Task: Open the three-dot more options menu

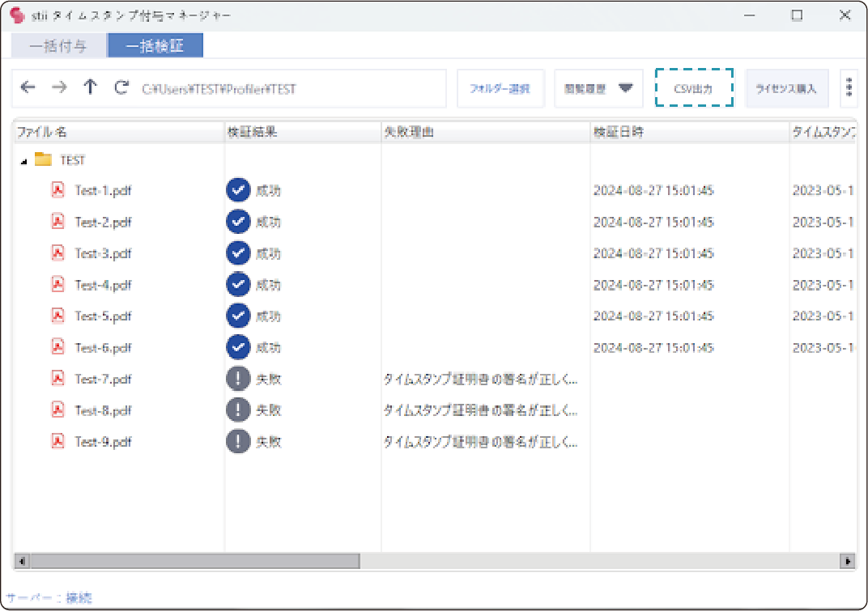Action: [849, 88]
